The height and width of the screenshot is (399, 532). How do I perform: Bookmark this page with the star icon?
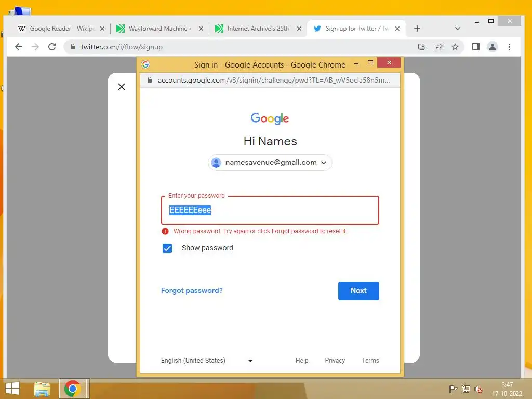coord(455,47)
